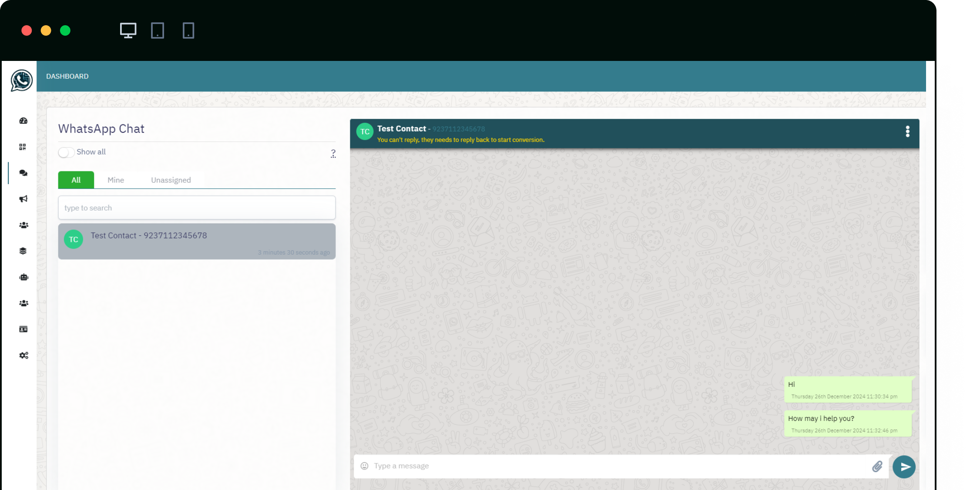980x490 pixels.
Task: Switch to tablet preview mode icon
Action: click(158, 30)
